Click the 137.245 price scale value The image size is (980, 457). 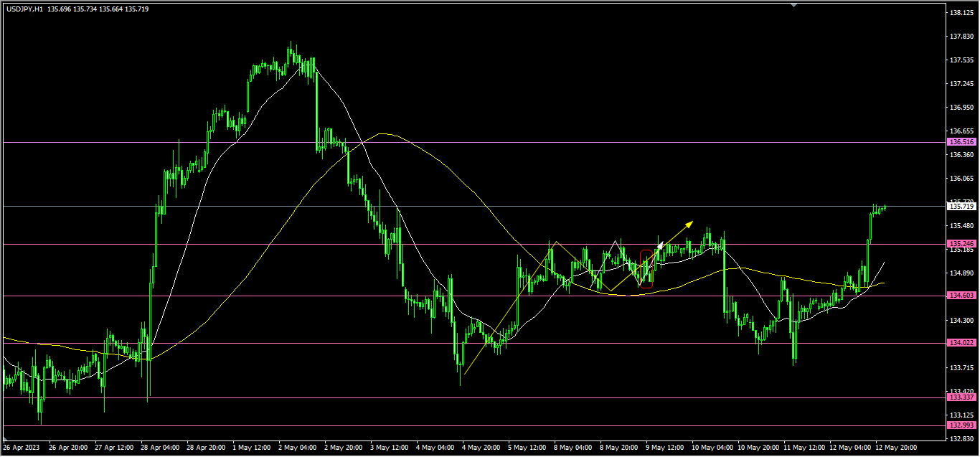961,84
